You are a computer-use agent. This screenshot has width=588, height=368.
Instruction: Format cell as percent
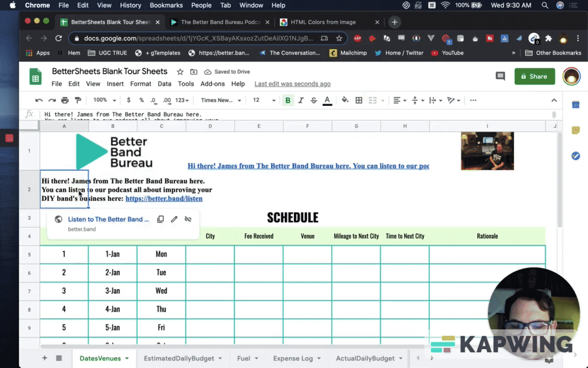[141, 100]
